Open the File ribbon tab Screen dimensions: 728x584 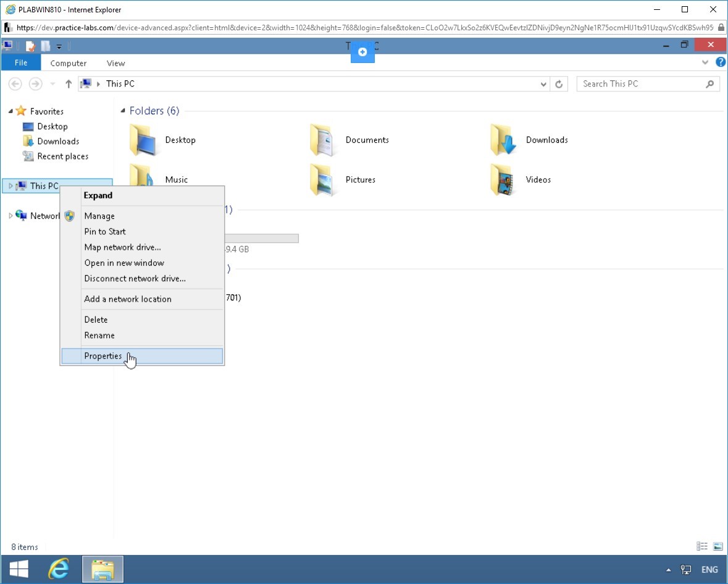(x=21, y=62)
